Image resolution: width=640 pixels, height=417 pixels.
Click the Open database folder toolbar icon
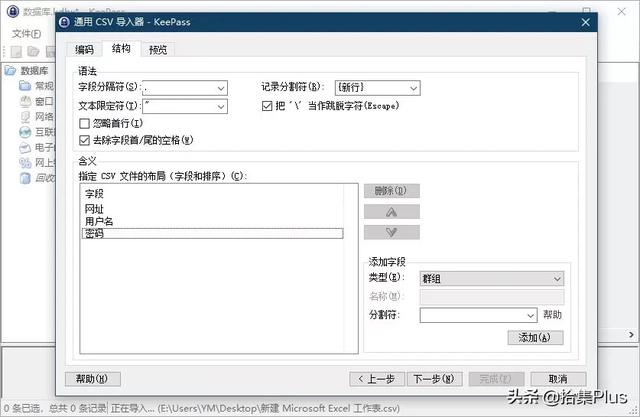(x=33, y=52)
